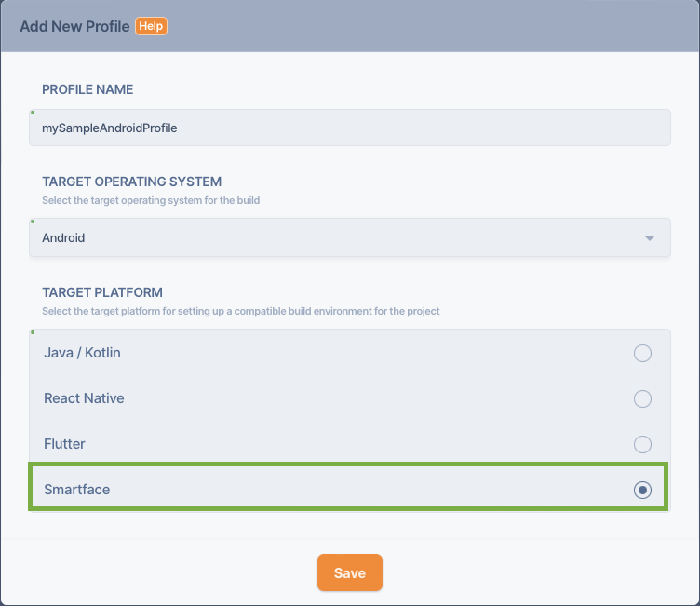This screenshot has height=606, width=700.
Task: Select the Java / Kotlin radio button
Action: click(x=642, y=353)
